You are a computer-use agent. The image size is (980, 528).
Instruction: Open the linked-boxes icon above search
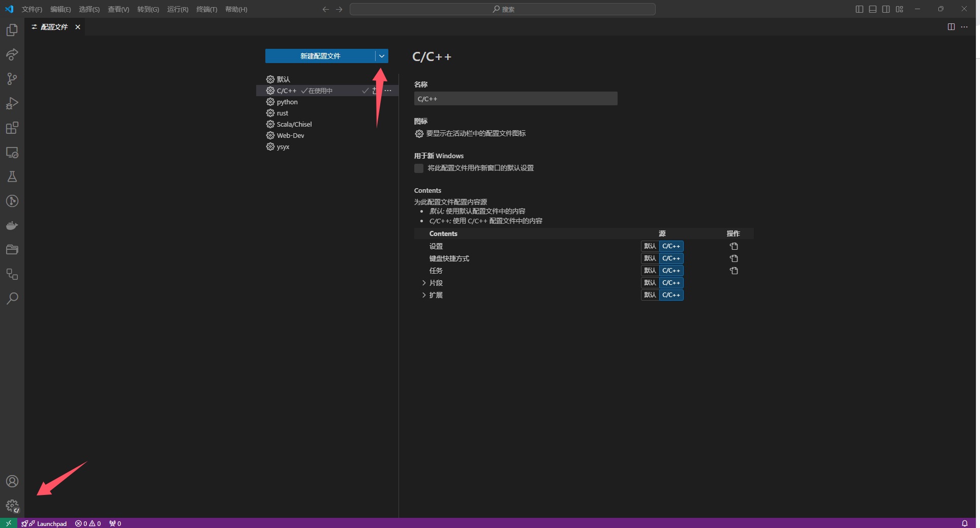click(12, 274)
